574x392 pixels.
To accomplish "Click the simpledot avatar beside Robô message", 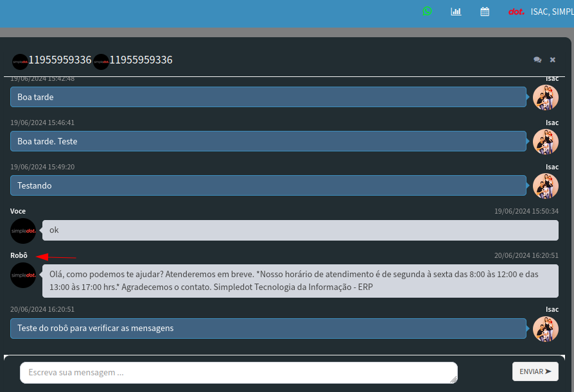I will [x=23, y=275].
